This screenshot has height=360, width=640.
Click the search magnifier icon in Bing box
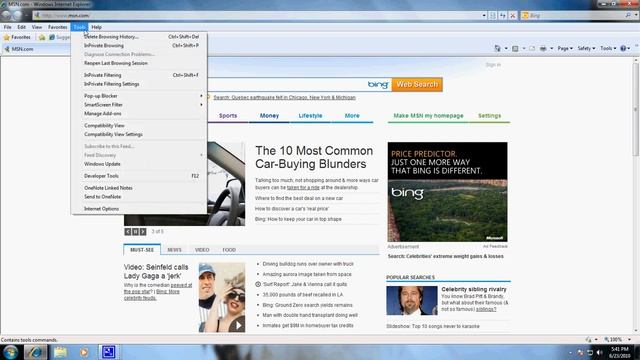coord(628,16)
